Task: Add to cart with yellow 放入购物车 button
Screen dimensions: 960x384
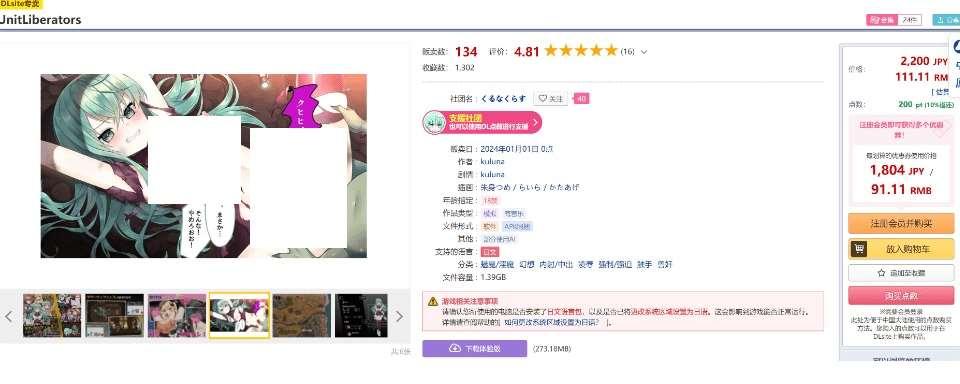Action: point(901,249)
